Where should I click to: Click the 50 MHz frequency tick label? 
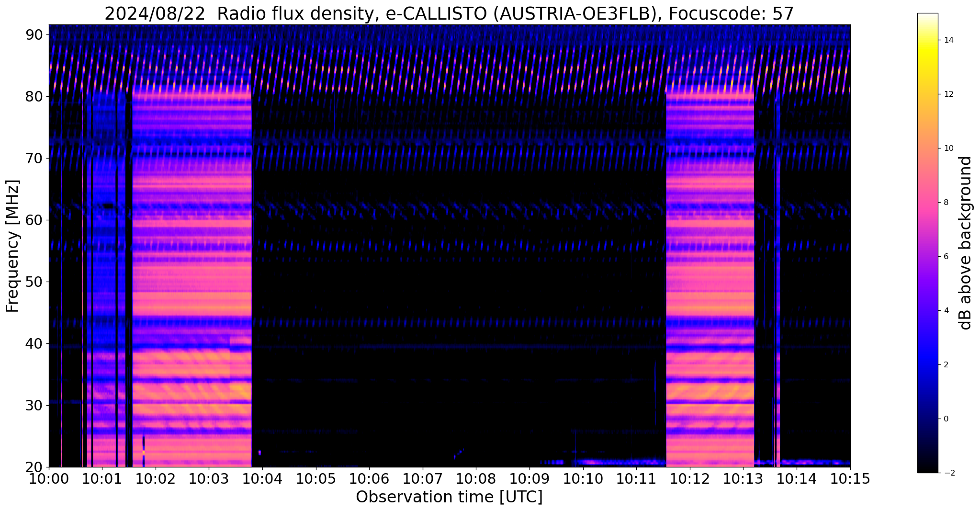(x=35, y=282)
